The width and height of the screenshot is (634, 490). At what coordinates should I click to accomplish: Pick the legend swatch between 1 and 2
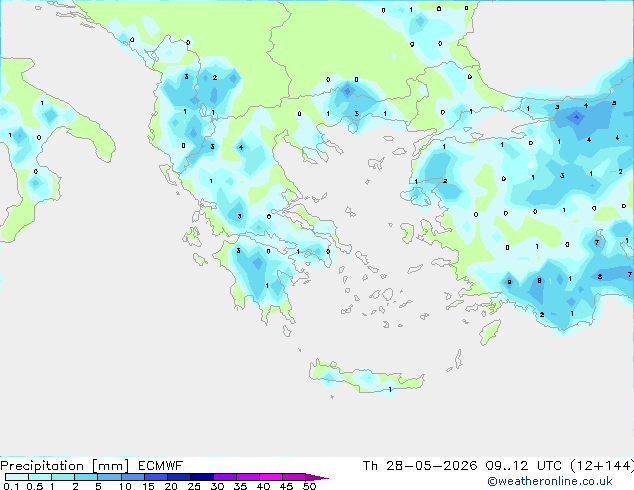[x=63, y=477]
